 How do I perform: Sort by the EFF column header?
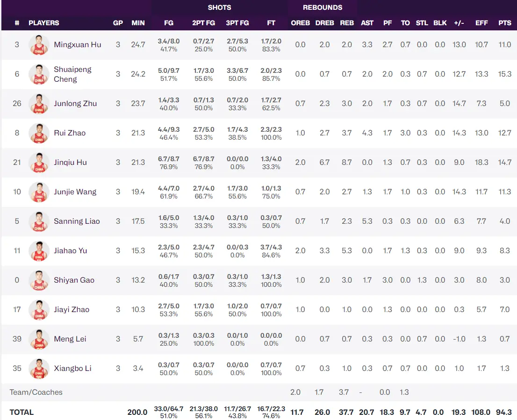(481, 23)
